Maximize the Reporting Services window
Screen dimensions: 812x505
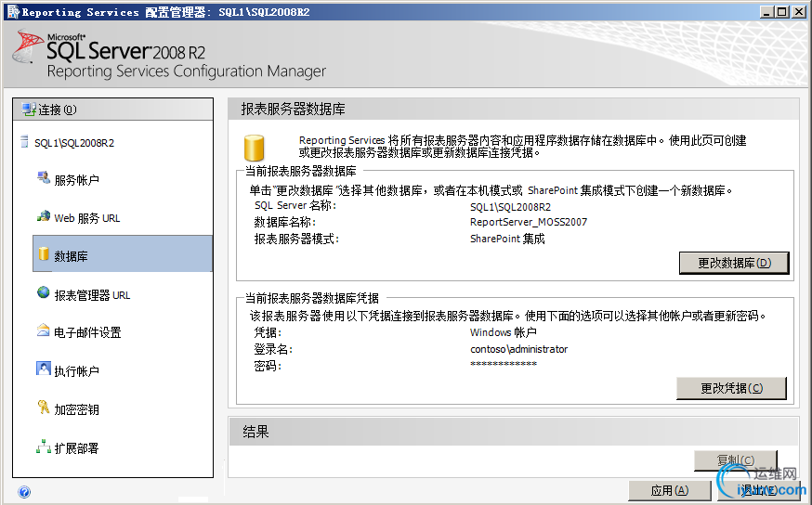pyautogui.click(x=782, y=12)
